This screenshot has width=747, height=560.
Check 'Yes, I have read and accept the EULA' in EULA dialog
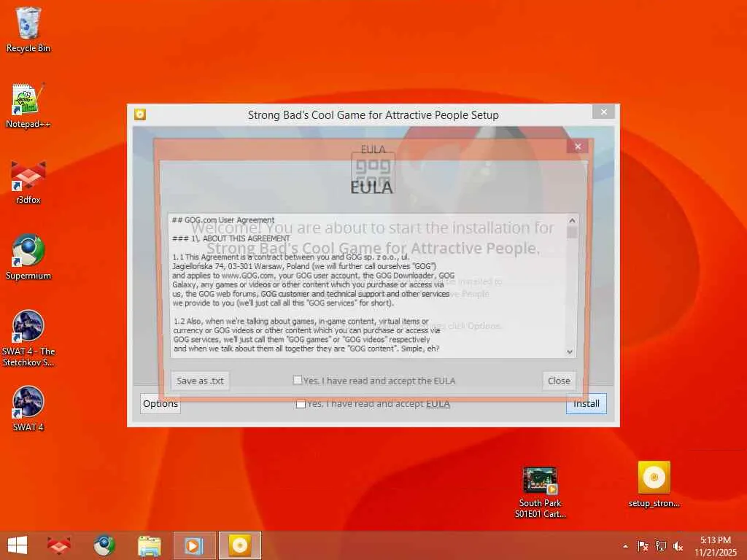298,380
